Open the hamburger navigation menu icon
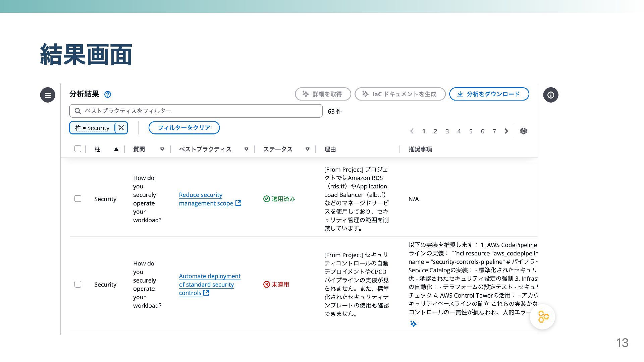 (48, 95)
